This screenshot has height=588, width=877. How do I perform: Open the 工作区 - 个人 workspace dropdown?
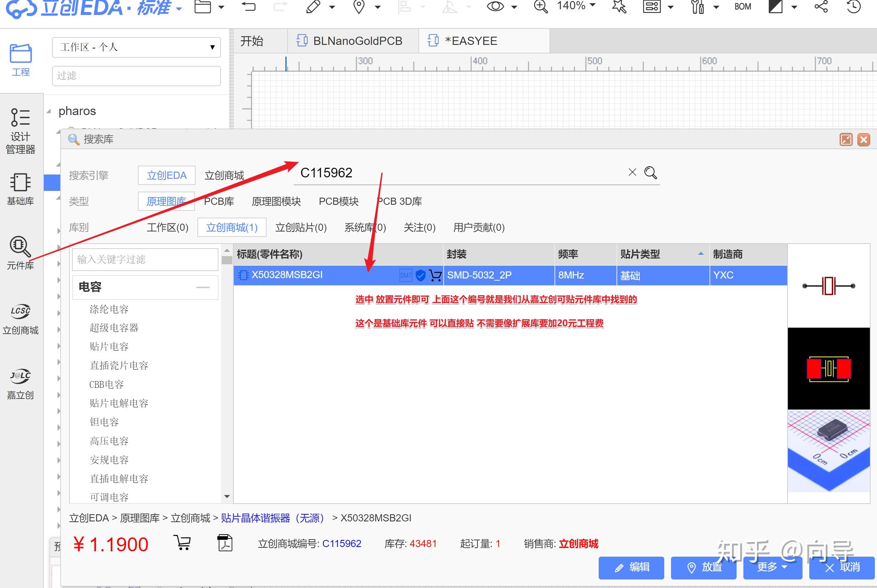pyautogui.click(x=136, y=47)
